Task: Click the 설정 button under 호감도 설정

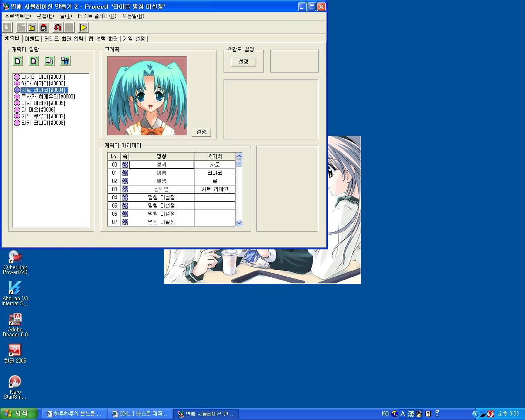Action: [244, 62]
